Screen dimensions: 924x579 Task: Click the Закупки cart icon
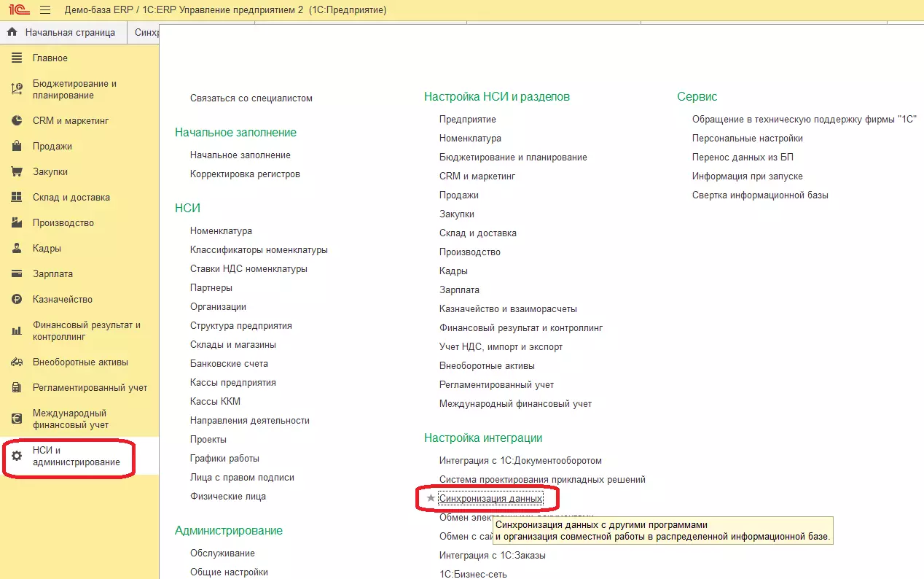pyautogui.click(x=17, y=172)
